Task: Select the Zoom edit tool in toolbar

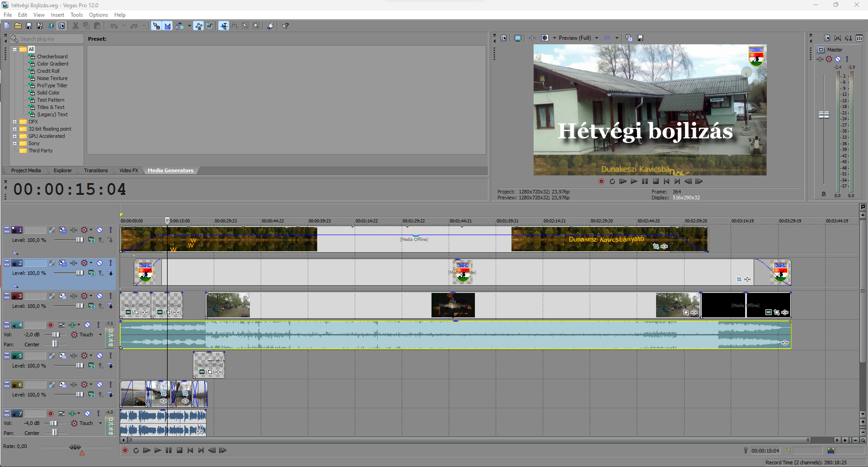Action: pyautogui.click(x=256, y=26)
